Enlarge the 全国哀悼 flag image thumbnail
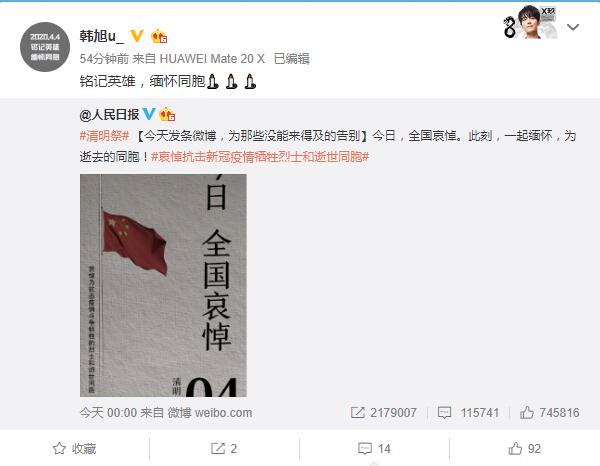Viewport: 600px width, 466px height. click(x=163, y=285)
